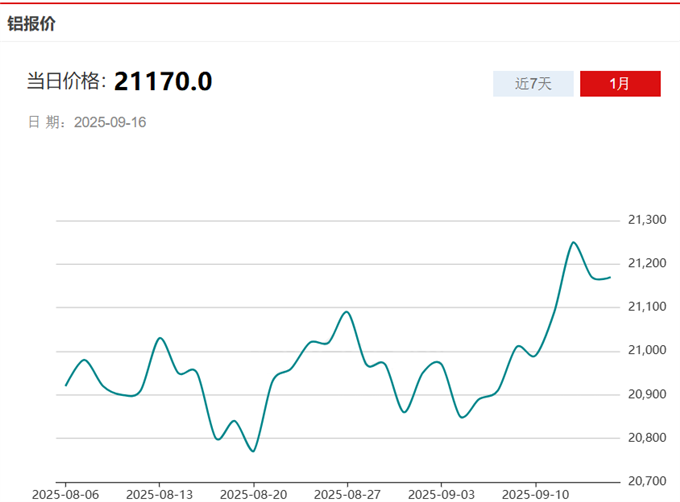Click the 2025-08-20 x-axis label
The height and width of the screenshot is (502, 680).
(253, 494)
